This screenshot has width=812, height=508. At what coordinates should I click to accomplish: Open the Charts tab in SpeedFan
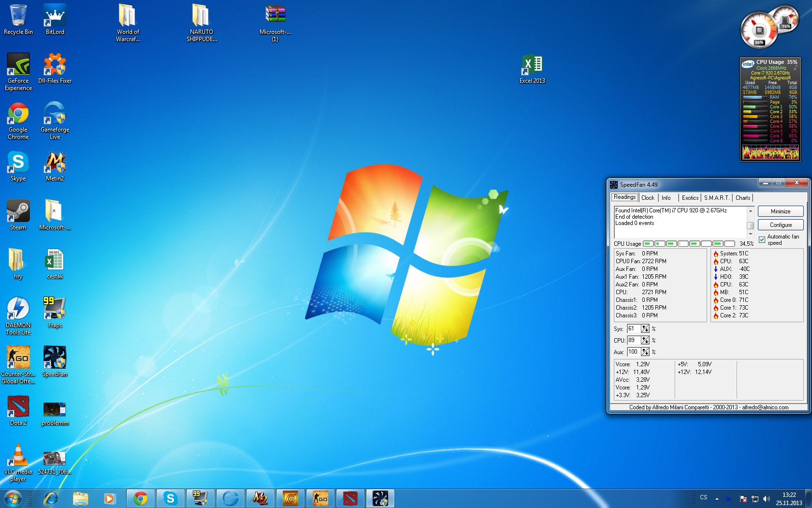[743, 198]
